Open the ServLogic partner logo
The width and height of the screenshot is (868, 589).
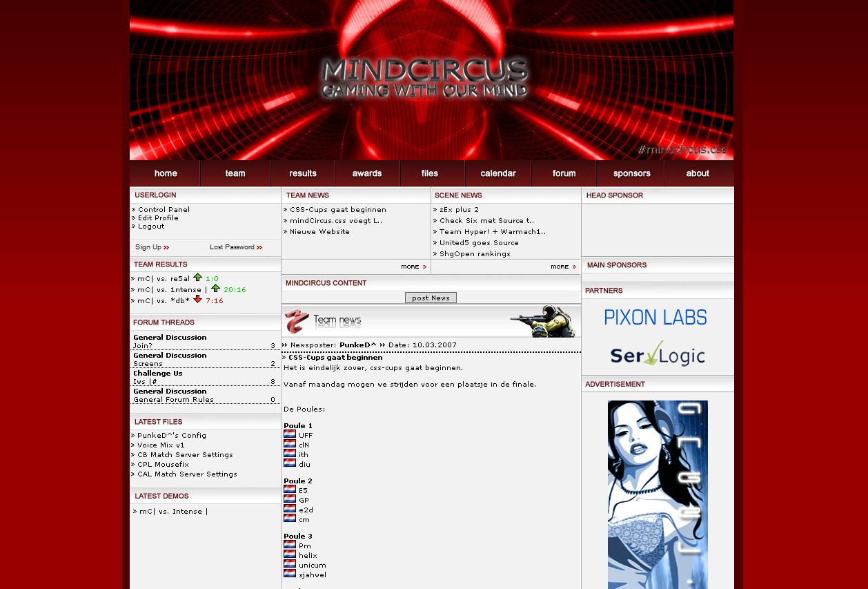658,353
